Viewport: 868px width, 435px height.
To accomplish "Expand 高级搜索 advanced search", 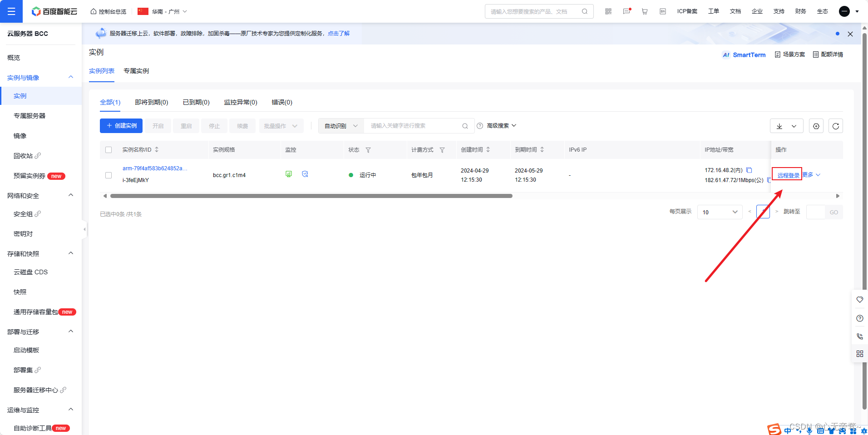I will pos(502,126).
